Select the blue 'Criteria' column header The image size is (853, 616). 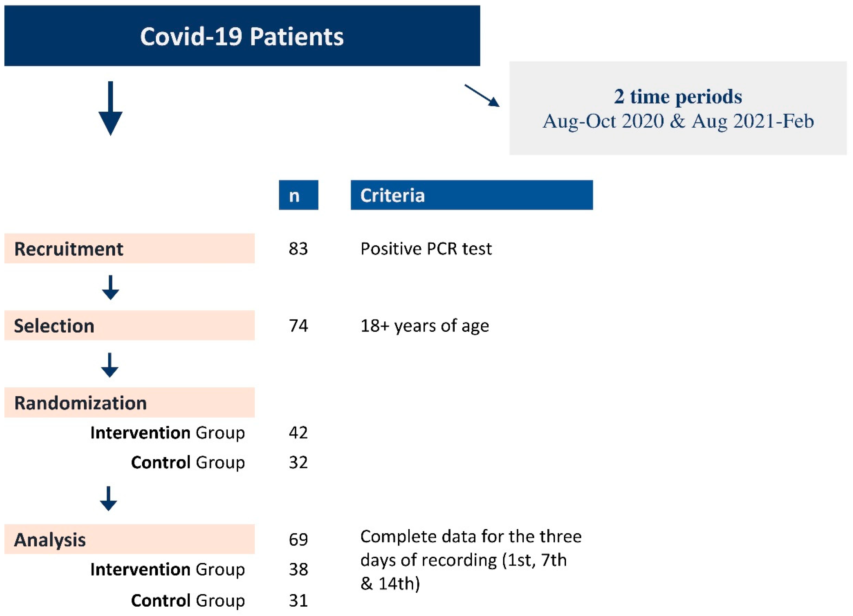point(471,195)
